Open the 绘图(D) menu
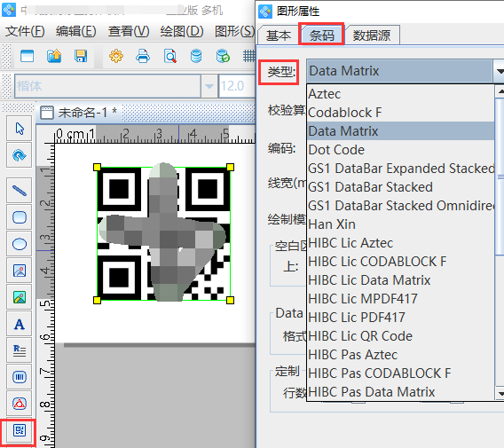Viewport: 504px width, 448px height. click(182, 32)
